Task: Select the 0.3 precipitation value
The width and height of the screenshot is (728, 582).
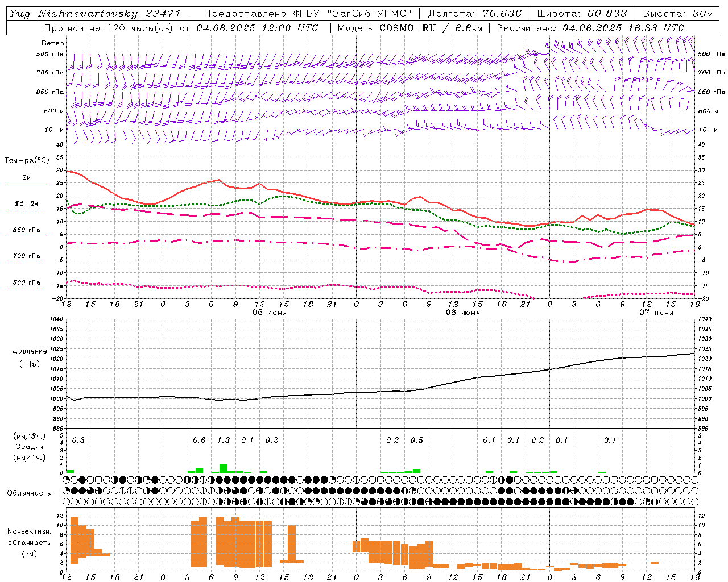Action: tap(78, 440)
